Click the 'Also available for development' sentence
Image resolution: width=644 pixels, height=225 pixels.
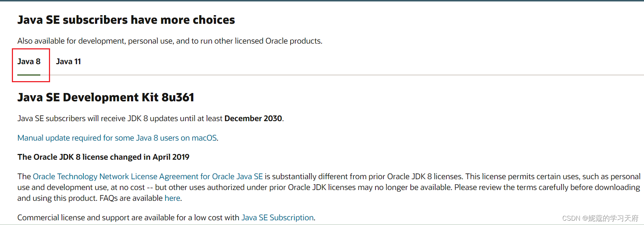coord(170,41)
